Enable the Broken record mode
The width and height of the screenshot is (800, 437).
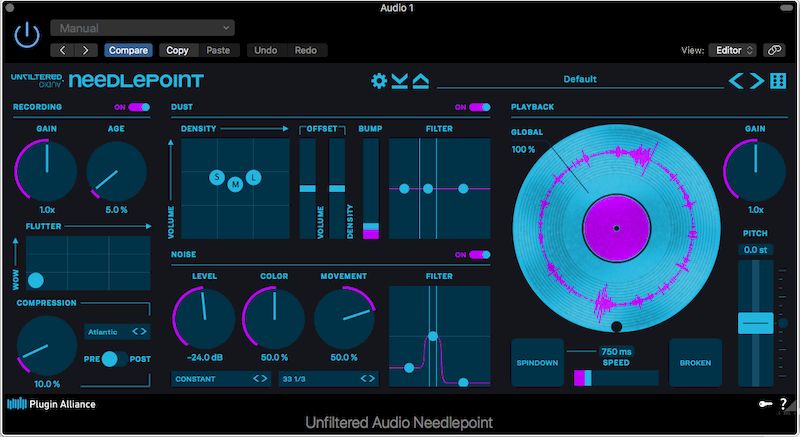pyautogui.click(x=695, y=363)
